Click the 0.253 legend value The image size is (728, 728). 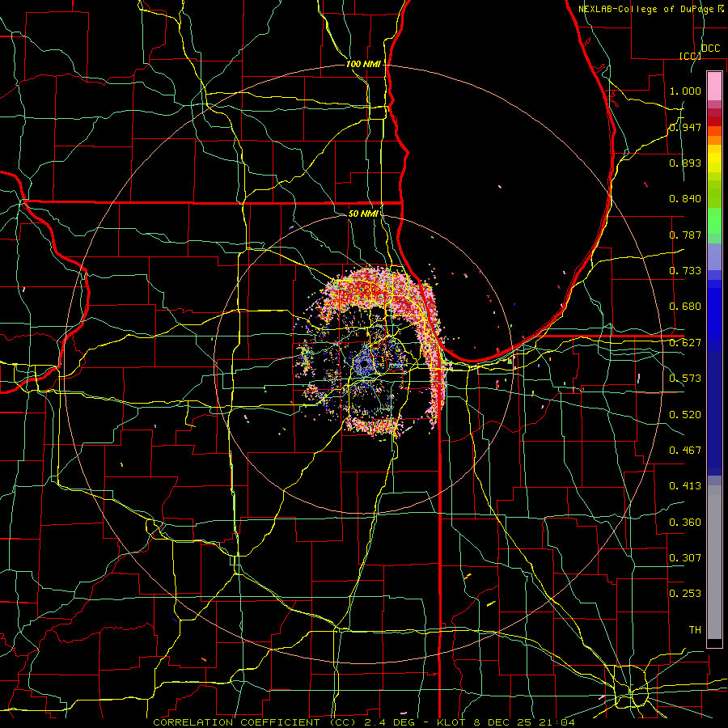pos(685,594)
